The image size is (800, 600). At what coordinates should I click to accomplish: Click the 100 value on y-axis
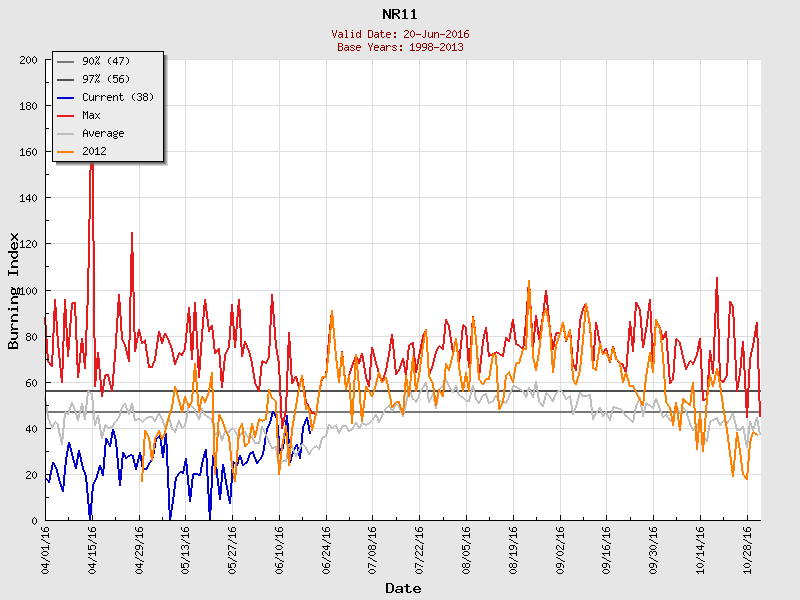28,290
